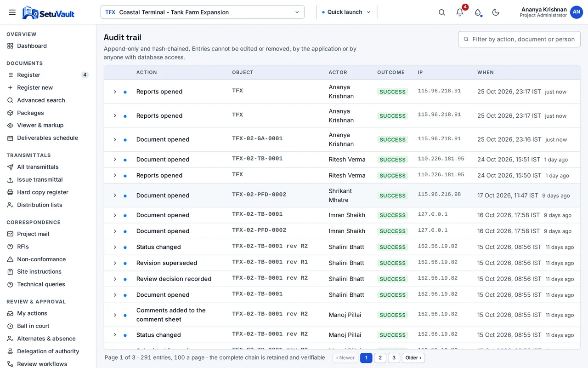This screenshot has width=588, height=368.
Task: Click the current page 1 button
Action: 366,358
